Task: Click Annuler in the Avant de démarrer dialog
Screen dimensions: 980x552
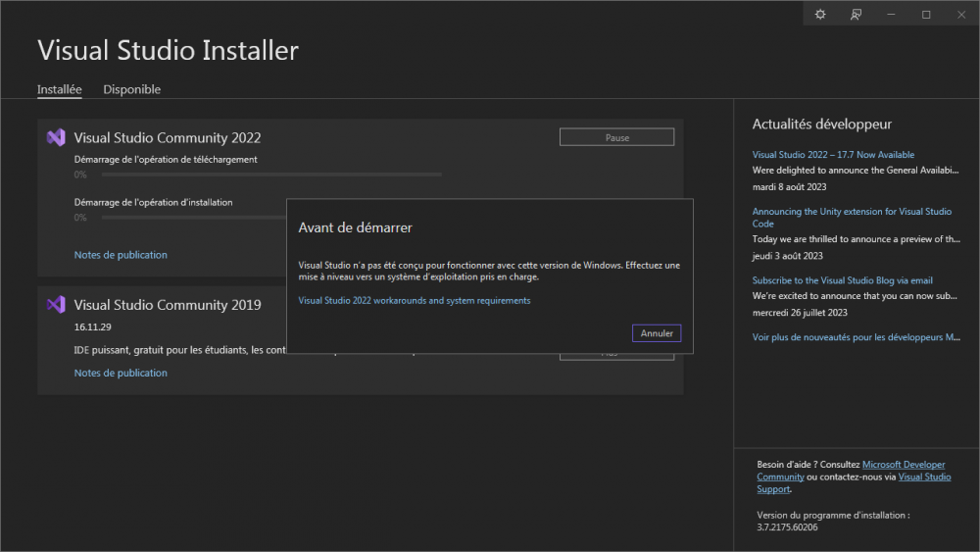Action: point(657,333)
